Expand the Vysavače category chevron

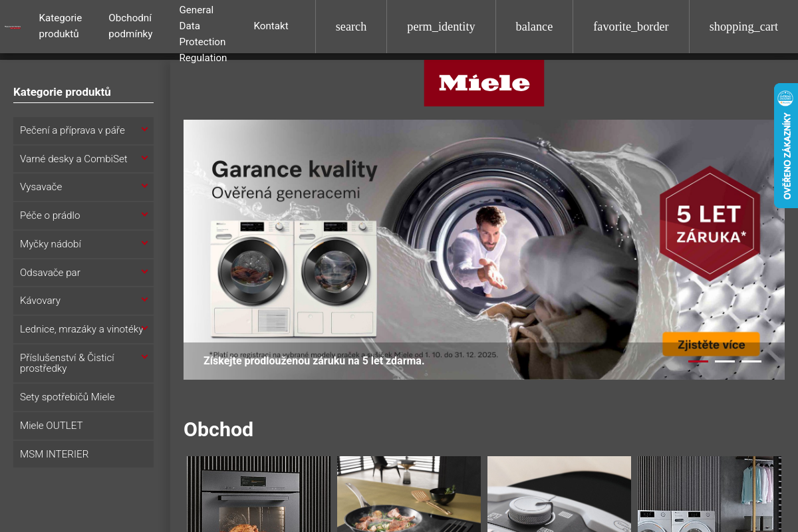144,186
